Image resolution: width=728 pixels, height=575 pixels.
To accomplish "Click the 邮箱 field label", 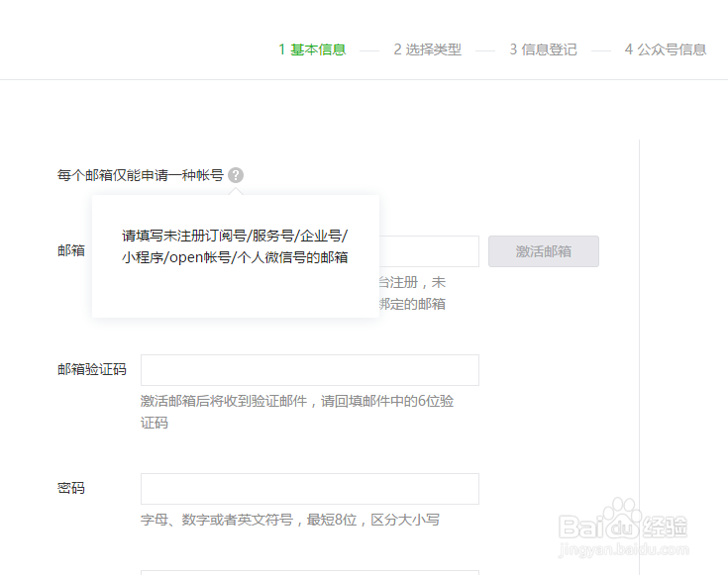I will point(71,250).
